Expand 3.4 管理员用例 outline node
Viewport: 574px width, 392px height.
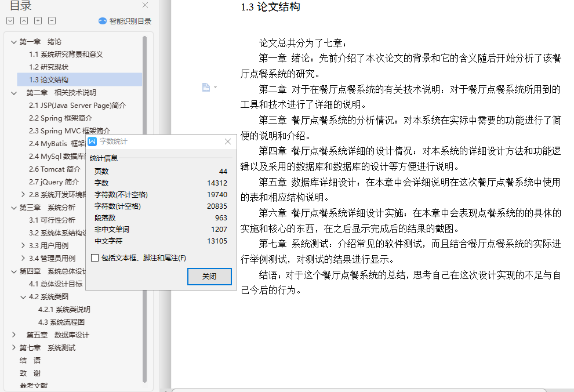pyautogui.click(x=23, y=258)
